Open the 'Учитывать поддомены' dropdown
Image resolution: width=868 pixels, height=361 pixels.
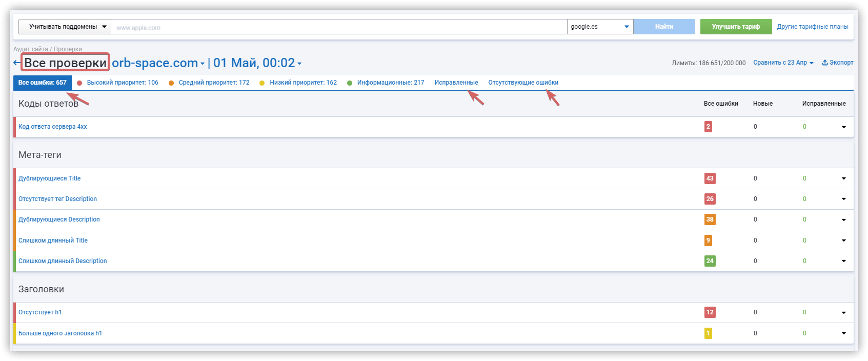click(65, 27)
